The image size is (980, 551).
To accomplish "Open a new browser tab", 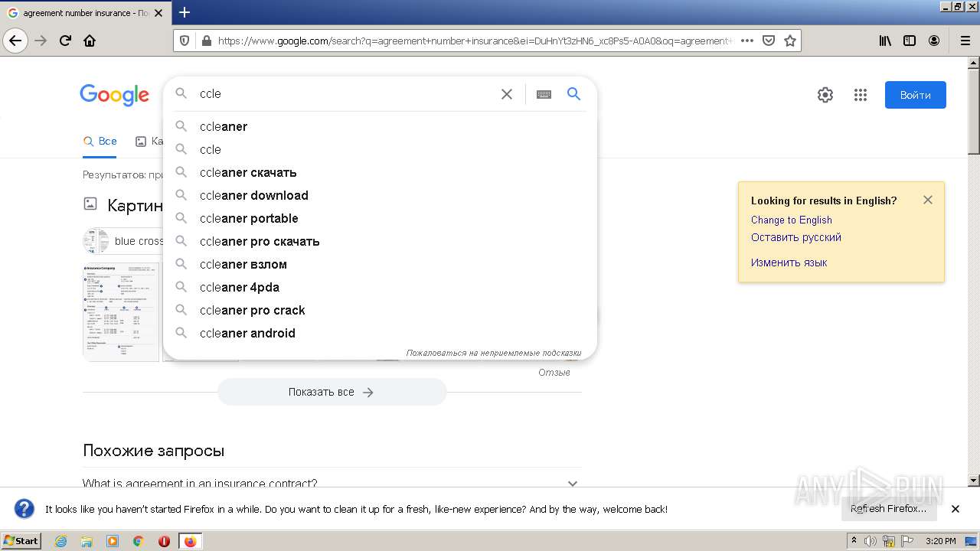I will (185, 12).
